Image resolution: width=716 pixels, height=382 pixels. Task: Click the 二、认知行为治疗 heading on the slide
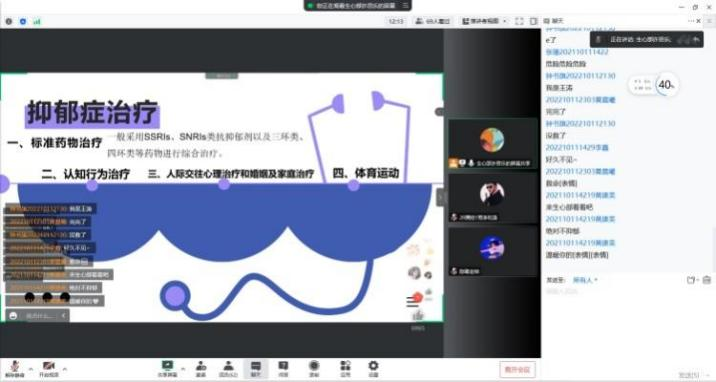coord(86,174)
